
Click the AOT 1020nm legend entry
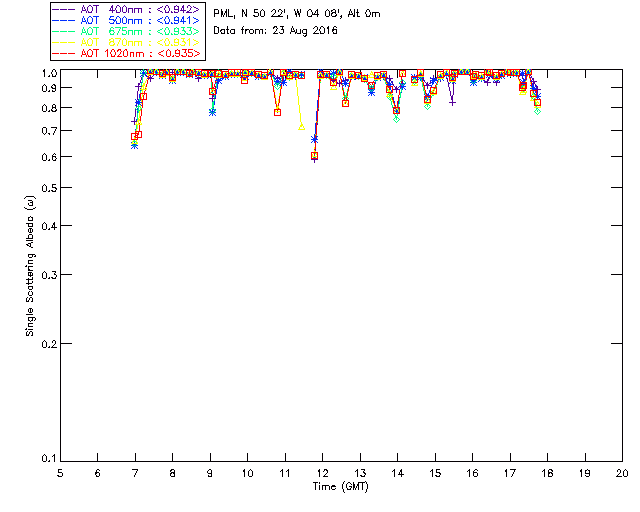pos(126,53)
